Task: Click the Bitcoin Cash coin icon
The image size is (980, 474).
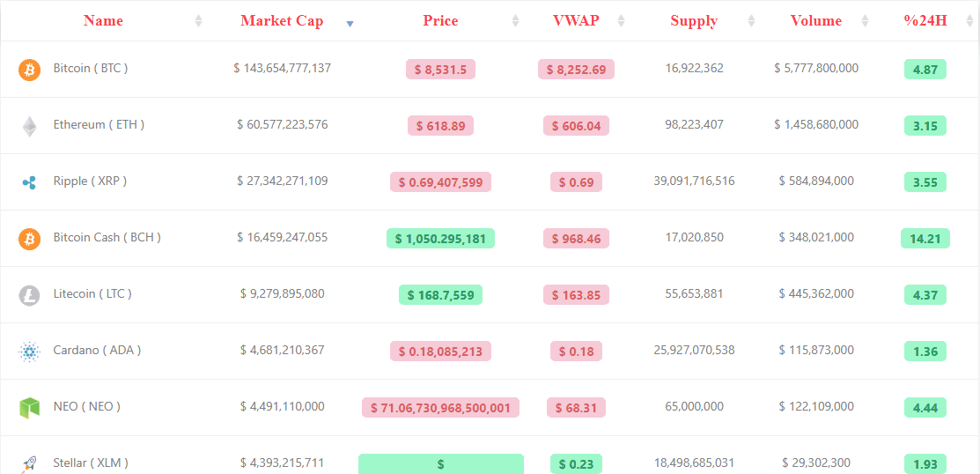Action: (29, 238)
